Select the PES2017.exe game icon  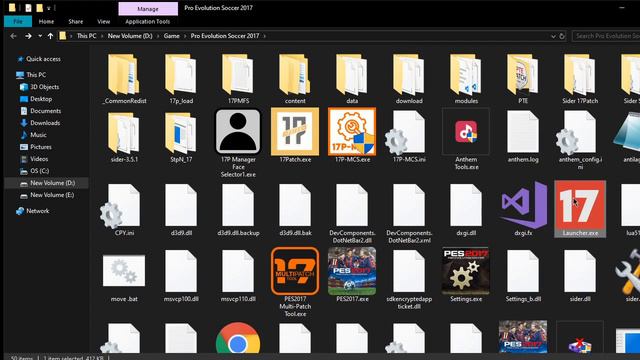click(x=352, y=271)
